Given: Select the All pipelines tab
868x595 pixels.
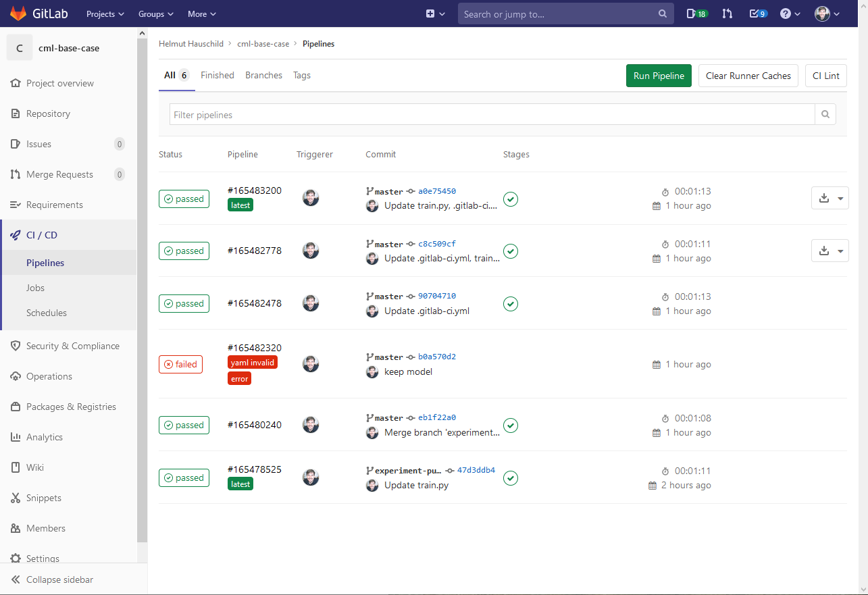Looking at the screenshot, I should 177,76.
